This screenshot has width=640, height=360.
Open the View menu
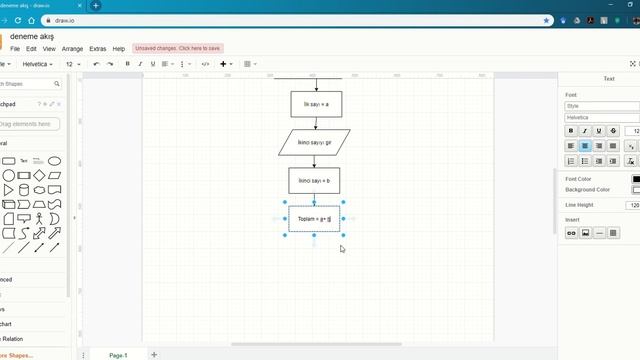coord(49,49)
